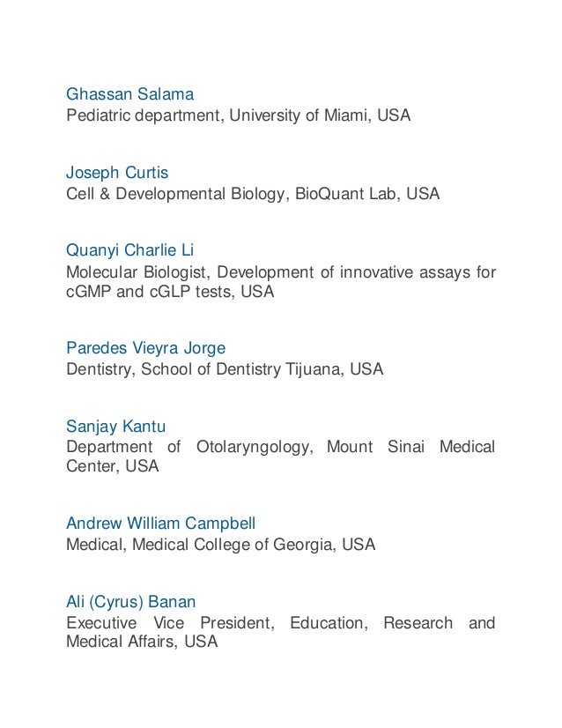Open the Sanjay Kantu name link
This screenshot has height=728, width=562.
tap(116, 427)
